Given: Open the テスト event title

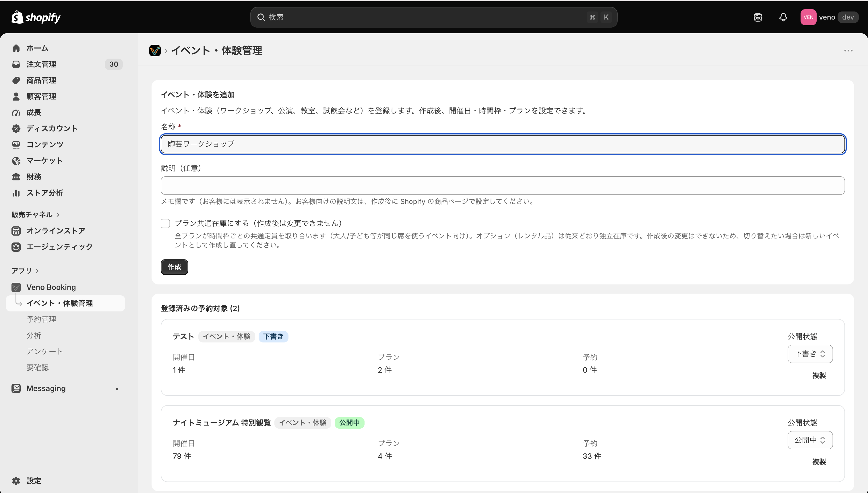Looking at the screenshot, I should (183, 337).
